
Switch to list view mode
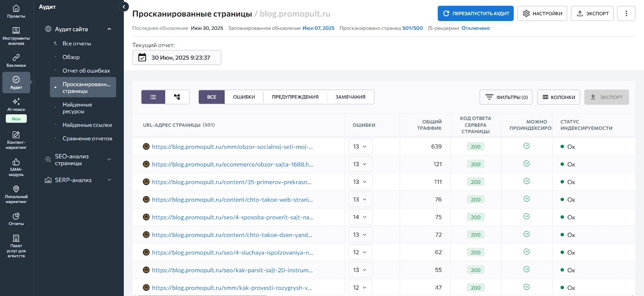(x=153, y=97)
